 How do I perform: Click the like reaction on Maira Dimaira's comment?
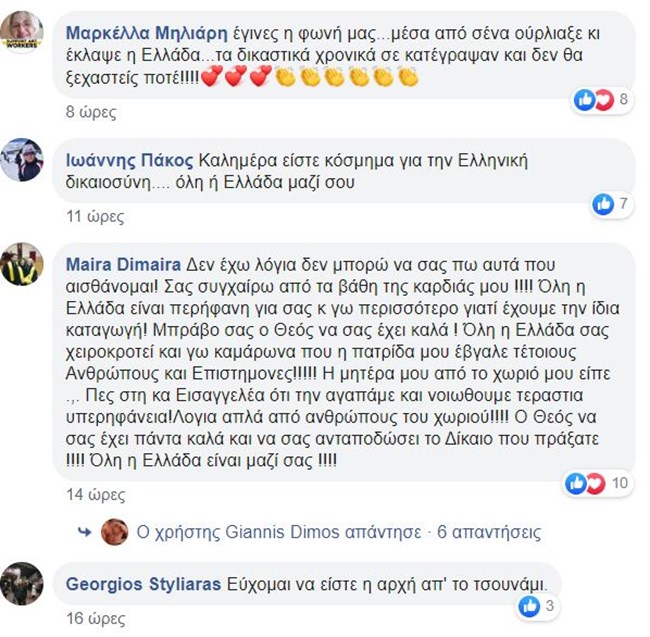pyautogui.click(x=576, y=483)
